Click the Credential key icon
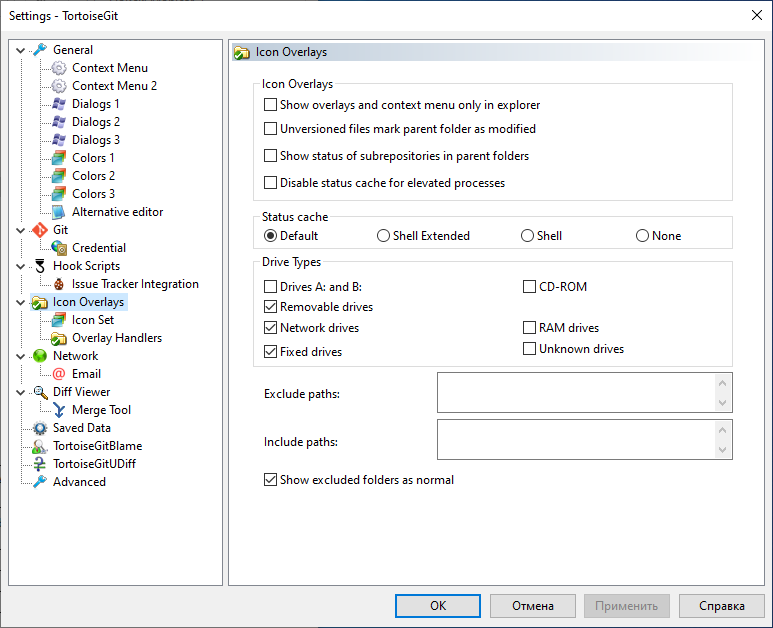The width and height of the screenshot is (773, 628). click(59, 248)
